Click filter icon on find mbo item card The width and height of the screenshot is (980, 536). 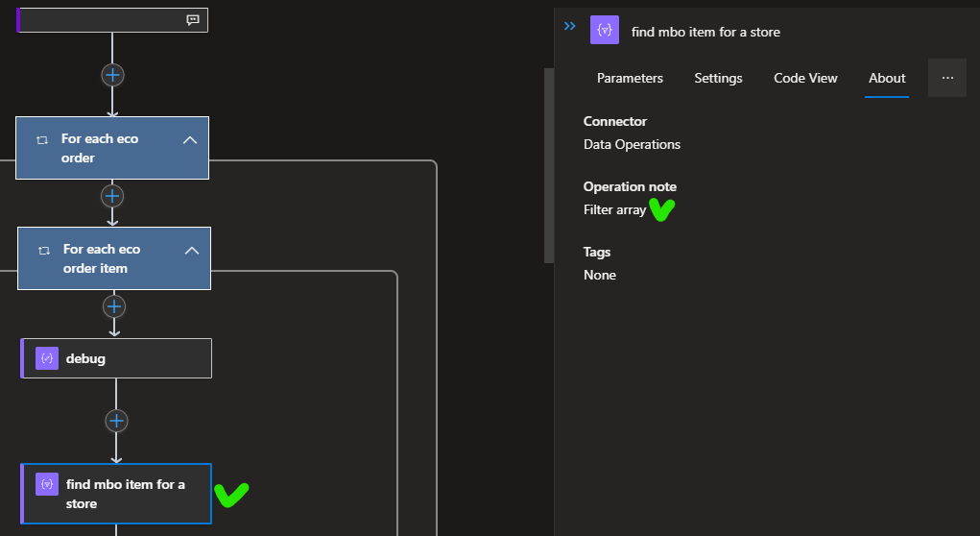tap(47, 484)
